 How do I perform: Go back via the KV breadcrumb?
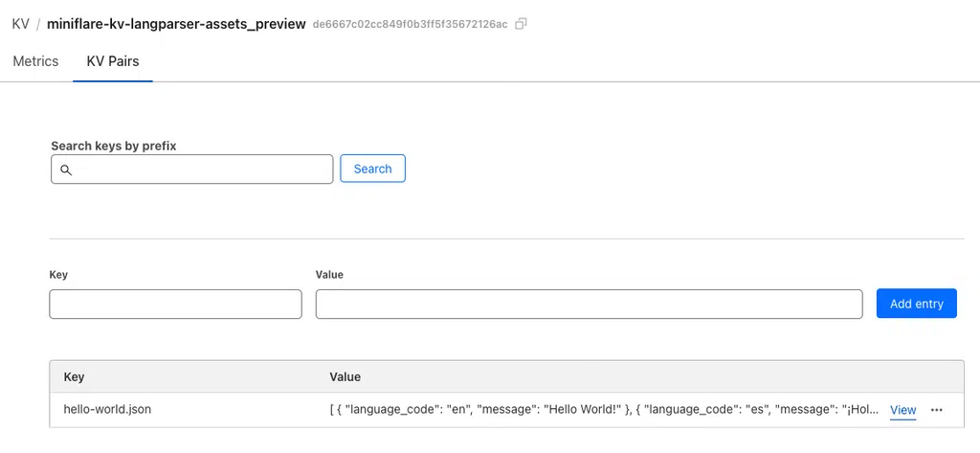[x=20, y=23]
